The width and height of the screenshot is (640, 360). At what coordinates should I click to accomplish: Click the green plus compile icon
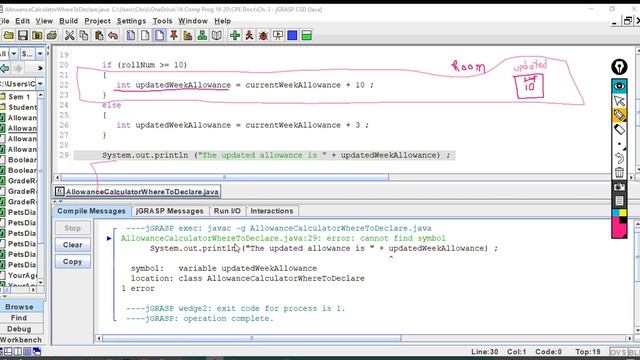click(235, 36)
